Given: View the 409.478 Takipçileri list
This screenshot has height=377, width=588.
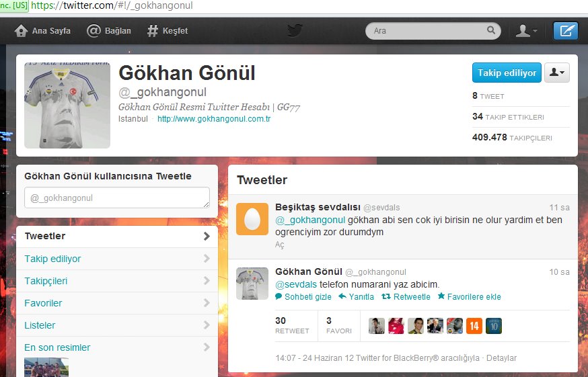Looking at the screenshot, I should [x=512, y=138].
